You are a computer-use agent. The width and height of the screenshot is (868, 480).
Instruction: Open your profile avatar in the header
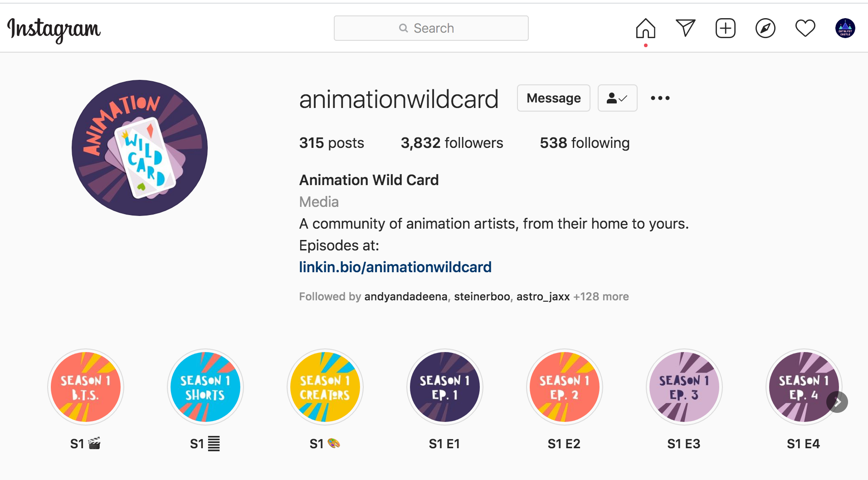pos(845,28)
